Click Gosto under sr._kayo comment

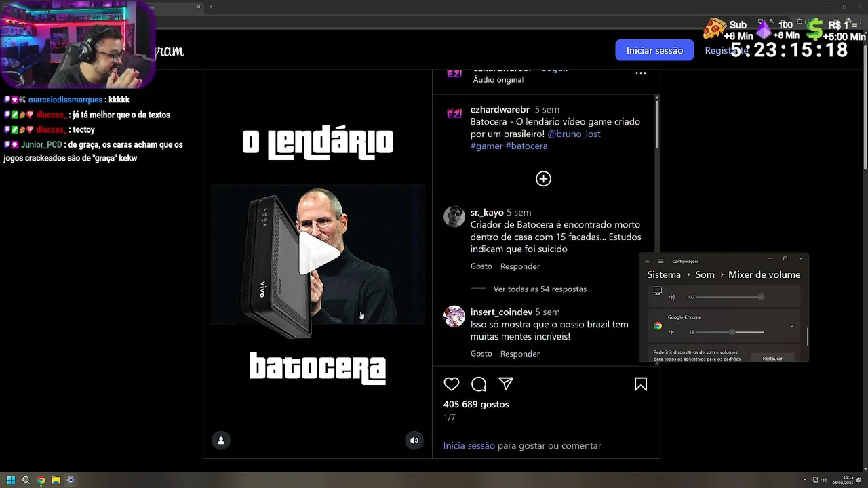coord(481,266)
